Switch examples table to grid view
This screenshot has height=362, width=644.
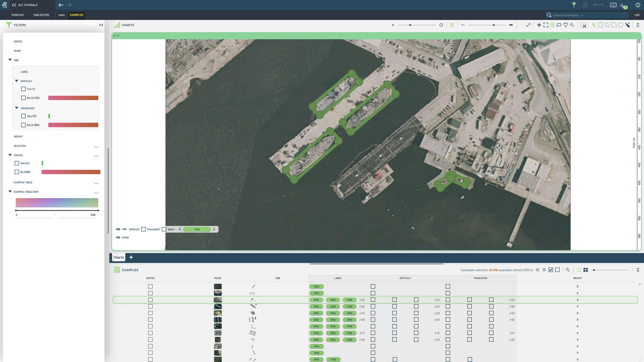[x=585, y=270]
